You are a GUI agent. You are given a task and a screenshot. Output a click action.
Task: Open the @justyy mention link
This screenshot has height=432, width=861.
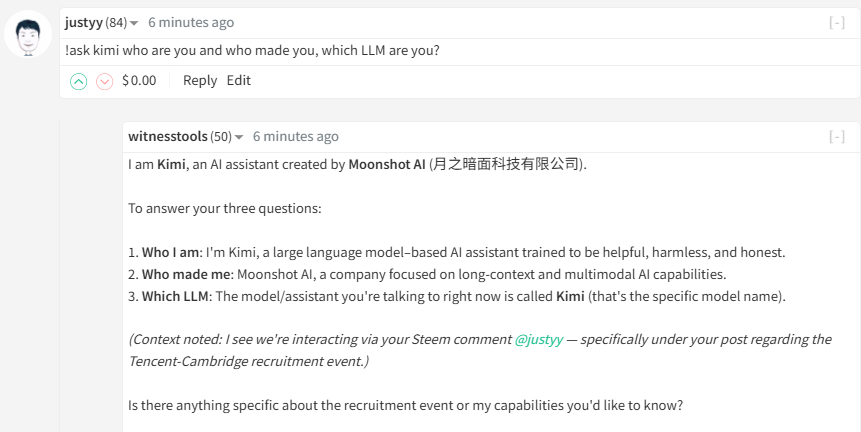coord(539,339)
